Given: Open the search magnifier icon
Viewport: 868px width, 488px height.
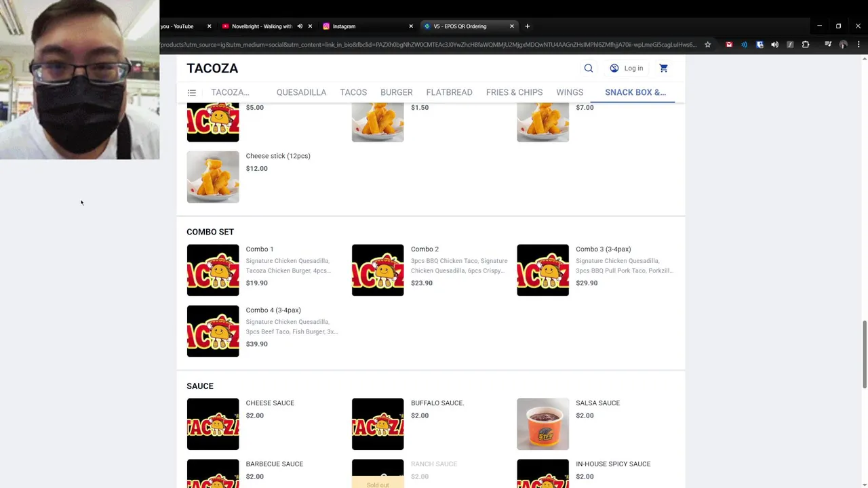Looking at the screenshot, I should 589,68.
